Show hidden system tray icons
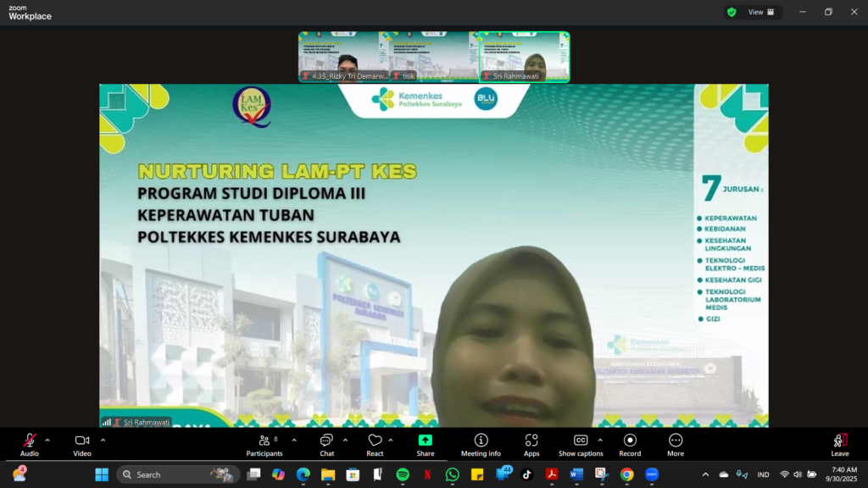Viewport: 868px width, 488px height. pos(705,474)
